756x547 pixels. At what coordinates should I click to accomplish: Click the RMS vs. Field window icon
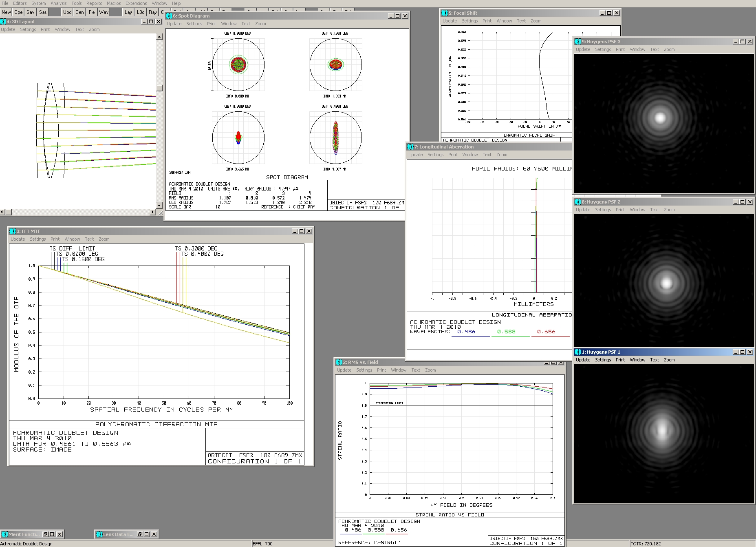pos(339,362)
